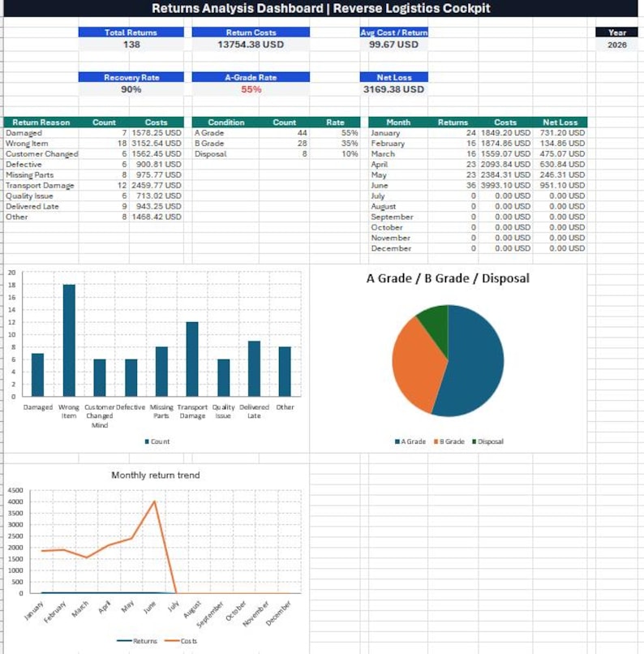The width and height of the screenshot is (644, 654).
Task: Select the 13754.38 USD value cell
Action: click(x=251, y=44)
